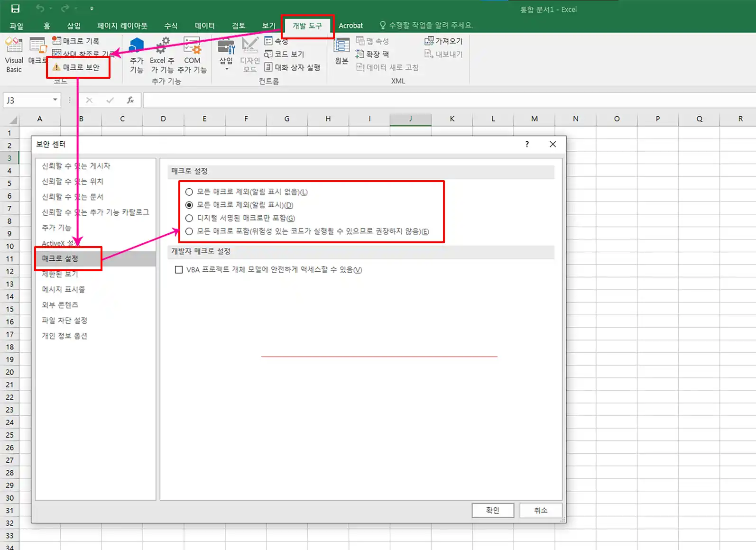This screenshot has width=756, height=550.
Task: Switch to the 삽입 ribbon tab
Action: [74, 26]
